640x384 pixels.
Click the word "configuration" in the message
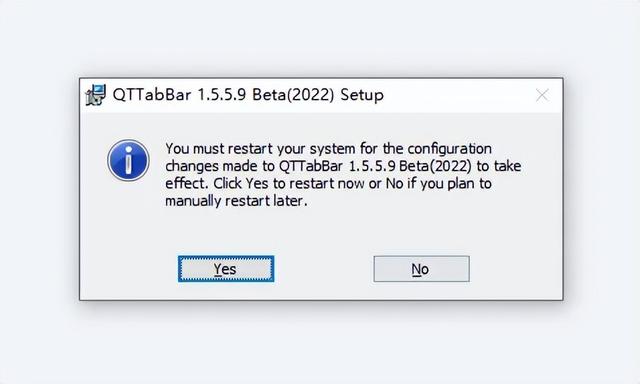pos(450,149)
